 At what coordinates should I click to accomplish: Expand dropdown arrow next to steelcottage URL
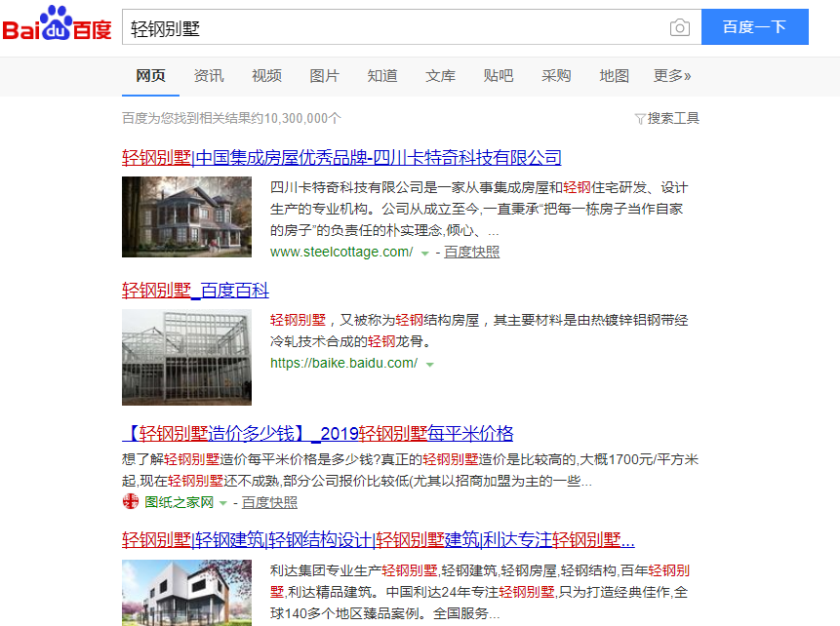(424, 254)
